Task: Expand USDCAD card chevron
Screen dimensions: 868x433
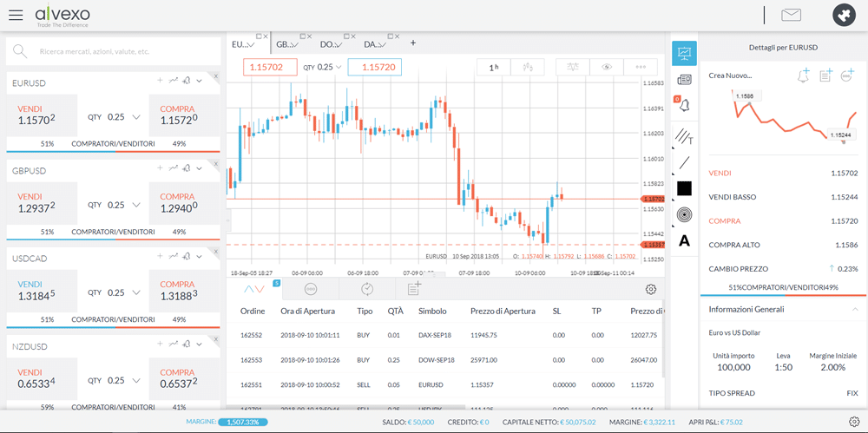Action: pos(200,256)
